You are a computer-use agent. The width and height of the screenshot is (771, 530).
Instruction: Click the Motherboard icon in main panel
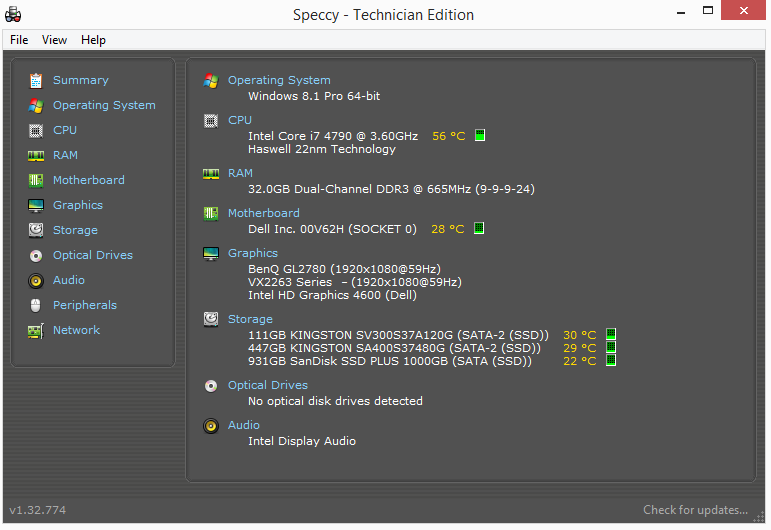(211, 213)
